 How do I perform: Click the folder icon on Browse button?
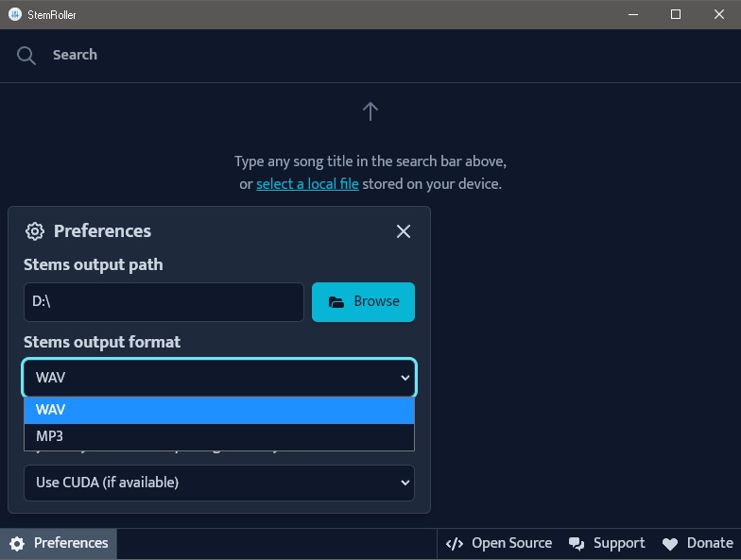coord(336,302)
